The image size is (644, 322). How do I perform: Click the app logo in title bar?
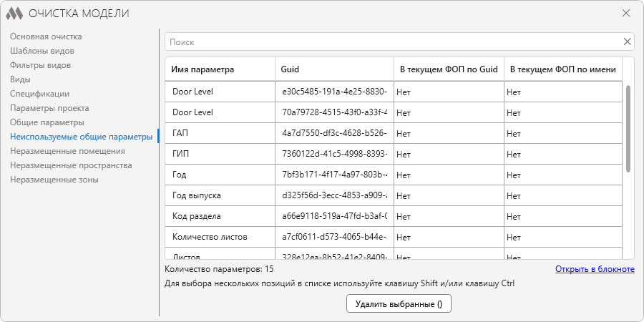tap(14, 13)
